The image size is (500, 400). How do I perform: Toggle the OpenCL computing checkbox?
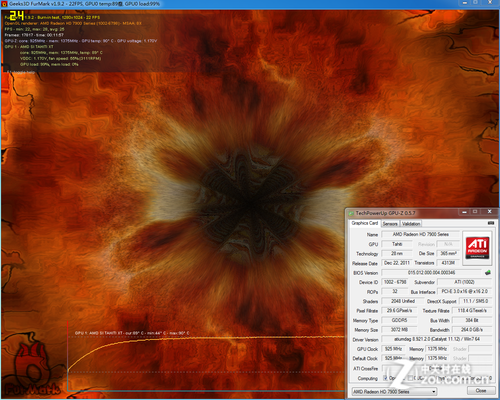click(x=385, y=378)
